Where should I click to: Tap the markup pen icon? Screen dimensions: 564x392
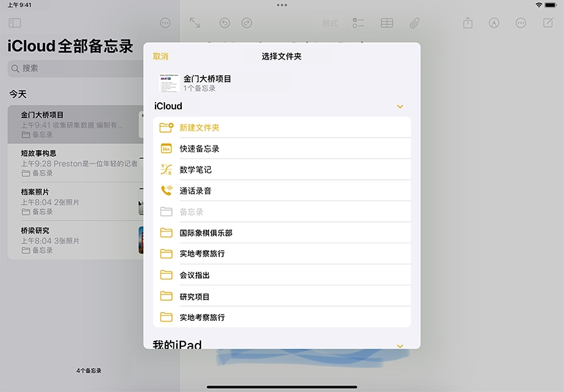494,23
